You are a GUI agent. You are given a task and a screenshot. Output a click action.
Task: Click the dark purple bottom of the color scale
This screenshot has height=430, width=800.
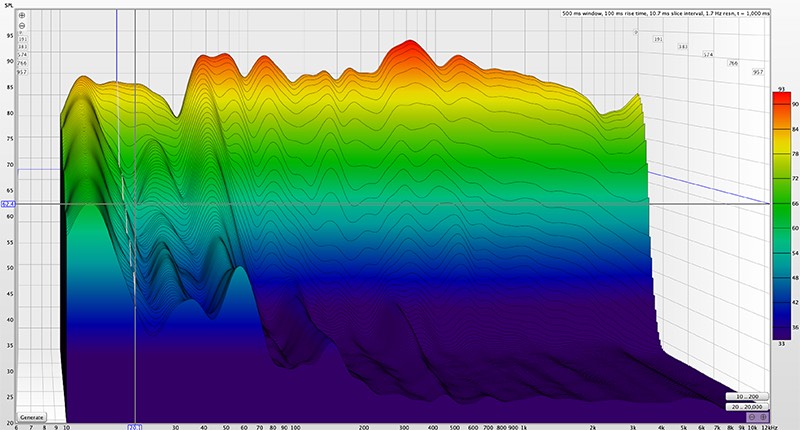click(x=777, y=335)
